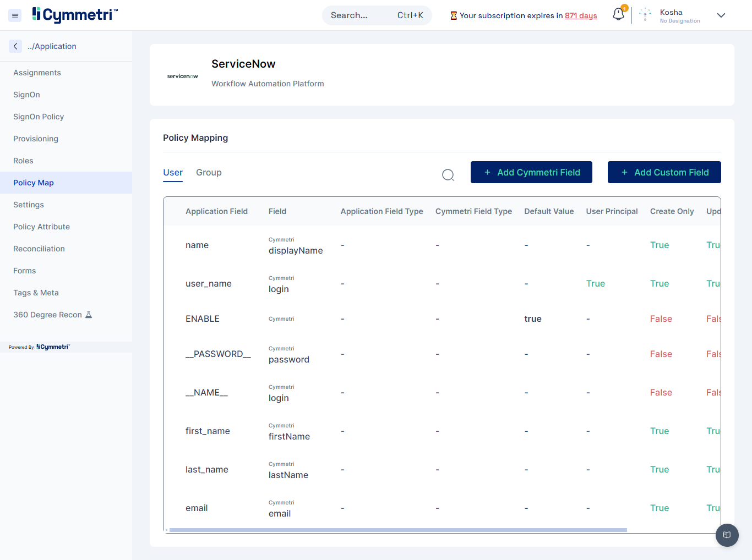Viewport: 752px width, 560px height.
Task: Click the flask icon beside 360 Degree Recon
Action: (x=89, y=315)
